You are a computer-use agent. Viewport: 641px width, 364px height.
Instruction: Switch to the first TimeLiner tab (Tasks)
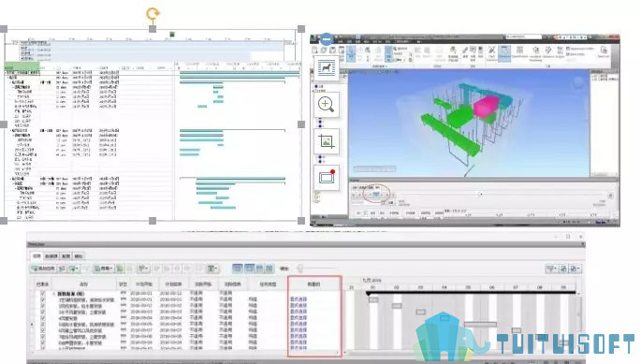(36, 256)
